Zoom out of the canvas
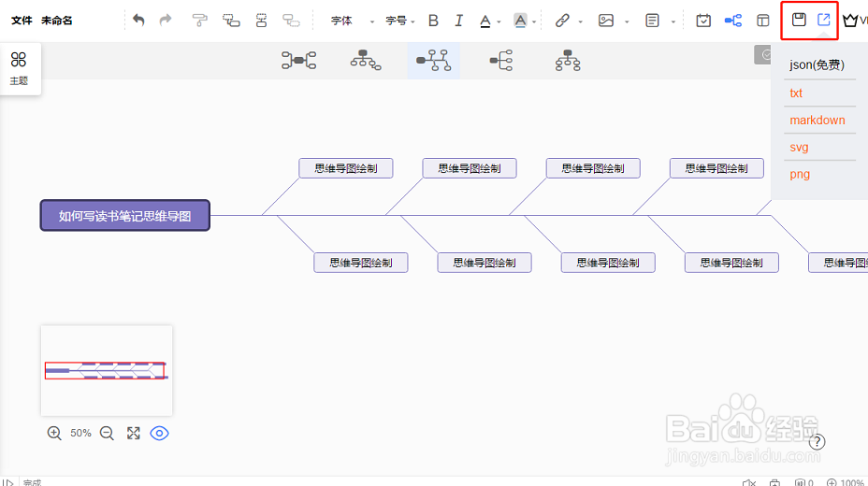This screenshot has height=486, width=868. (x=107, y=433)
